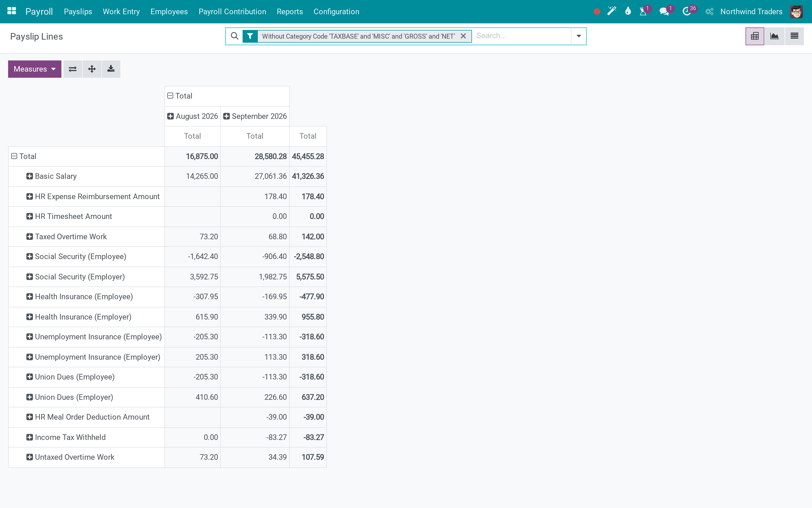Go to the Payroll app home
This screenshot has width=812, height=508.
(x=39, y=11)
